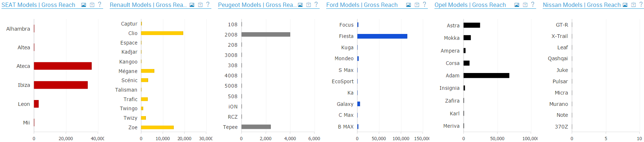
Task: Export Opel Models chart data
Action: pos(525,5)
